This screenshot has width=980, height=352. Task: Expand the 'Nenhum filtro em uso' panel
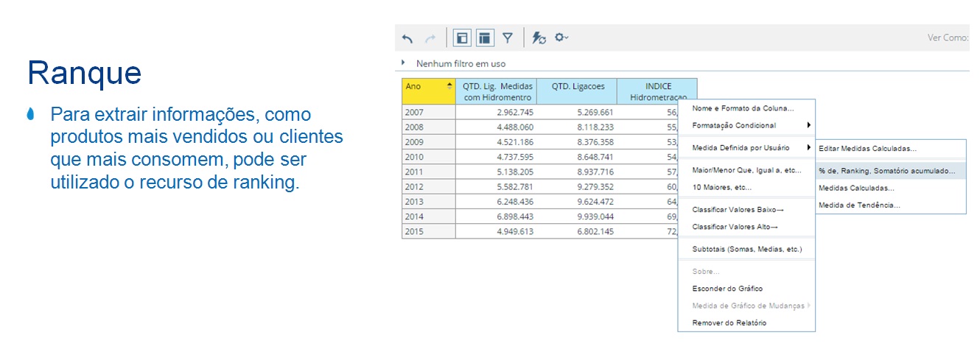coord(403,63)
